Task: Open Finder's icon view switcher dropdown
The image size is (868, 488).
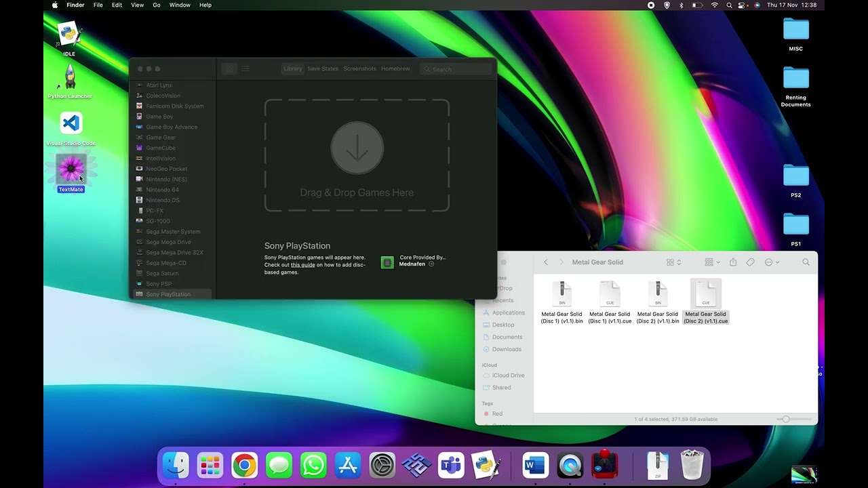Action: pyautogui.click(x=673, y=262)
